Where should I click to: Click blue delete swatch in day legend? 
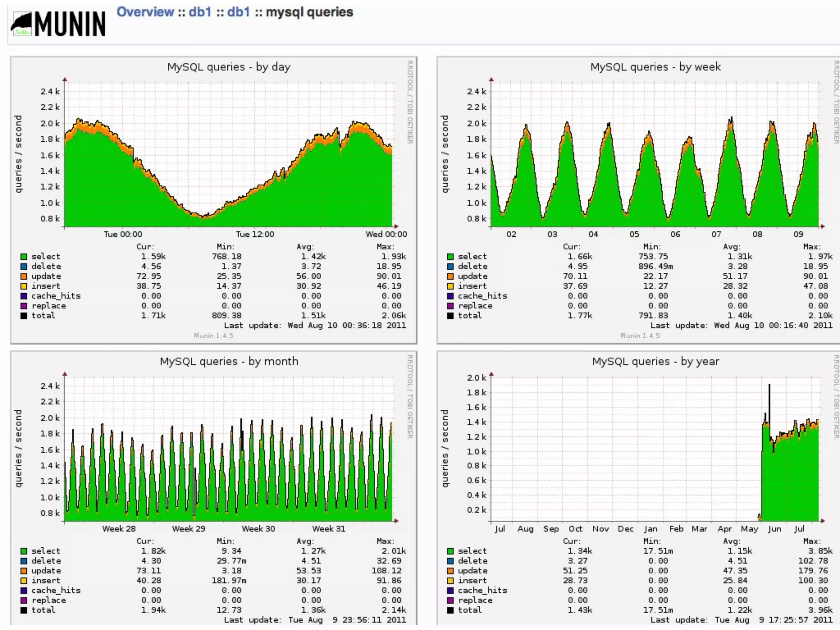(24, 267)
